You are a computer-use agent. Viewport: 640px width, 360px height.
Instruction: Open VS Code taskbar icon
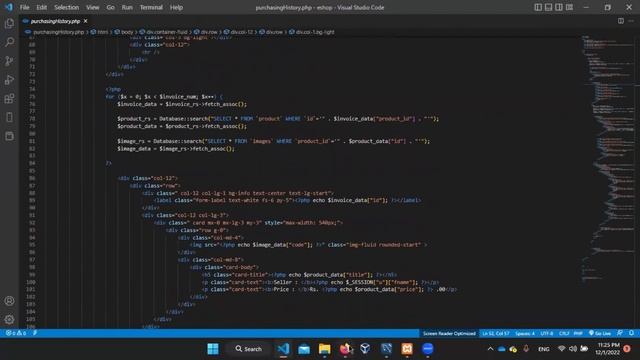tap(283, 349)
